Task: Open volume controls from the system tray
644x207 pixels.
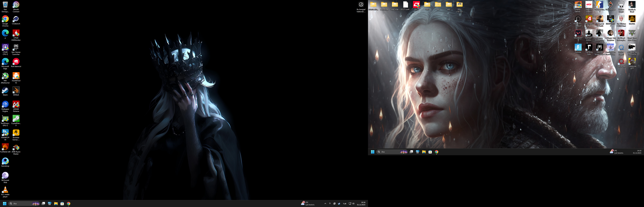Action: tap(353, 203)
